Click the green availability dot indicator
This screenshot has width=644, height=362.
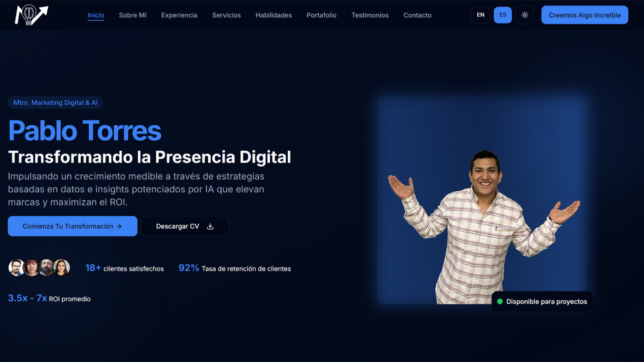tap(500, 301)
